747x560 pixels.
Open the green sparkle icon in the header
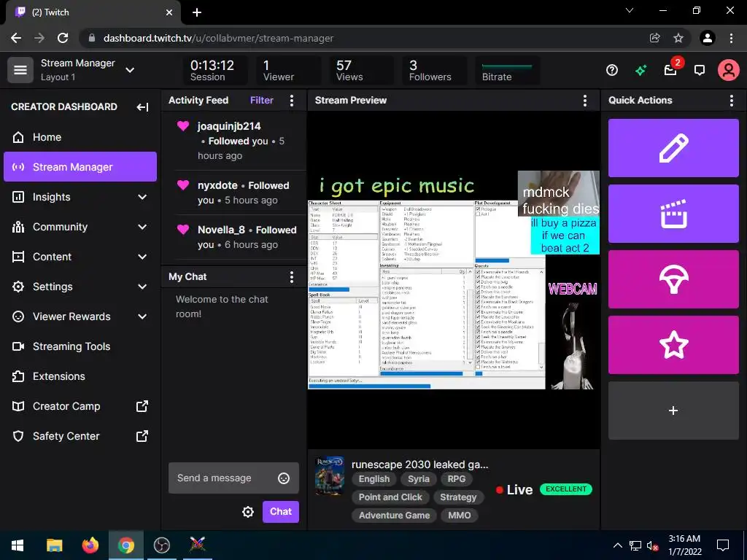pos(640,71)
